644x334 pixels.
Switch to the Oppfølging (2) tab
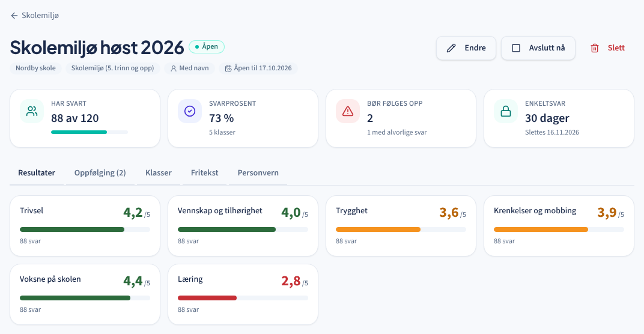(x=100, y=173)
